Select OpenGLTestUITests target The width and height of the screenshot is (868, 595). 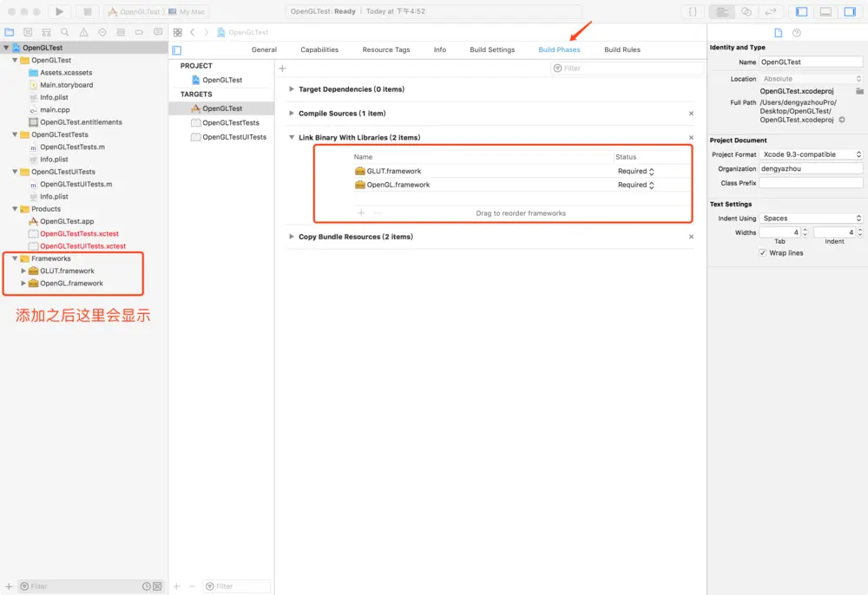(x=221, y=137)
